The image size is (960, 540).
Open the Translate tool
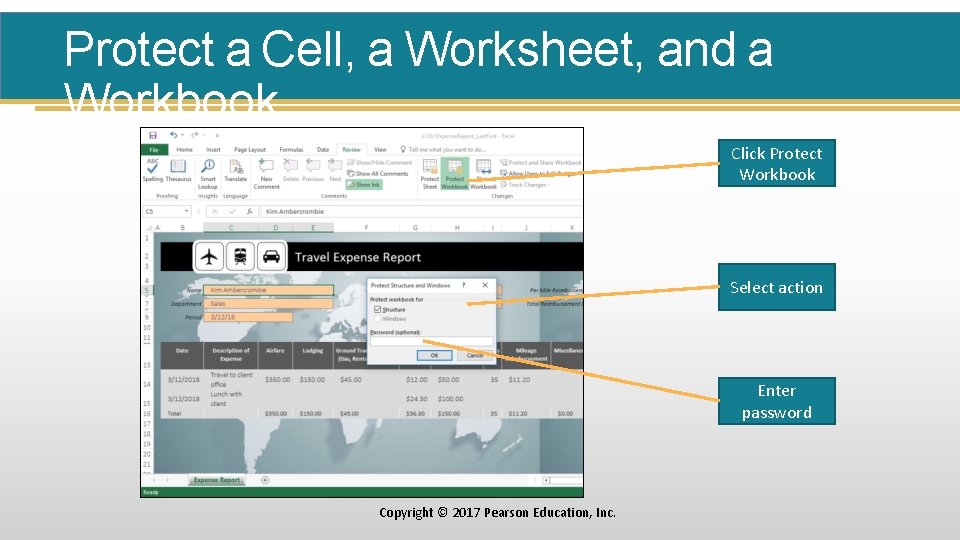click(235, 170)
